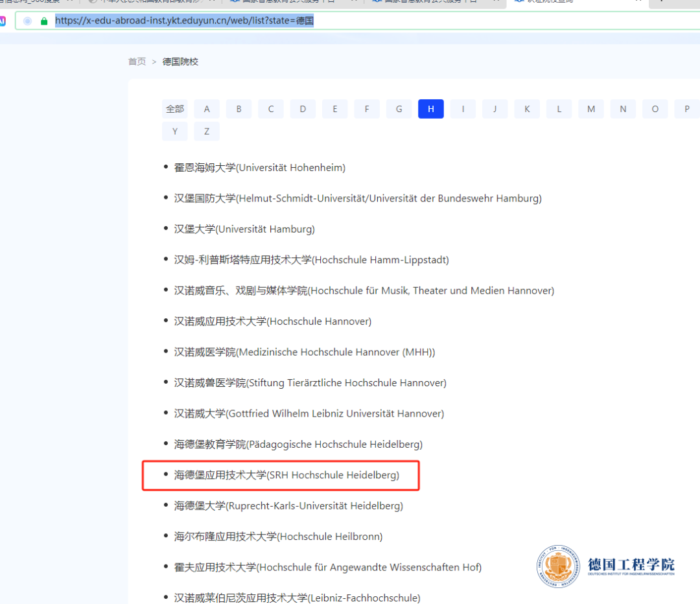Filter universities by letter M

591,109
